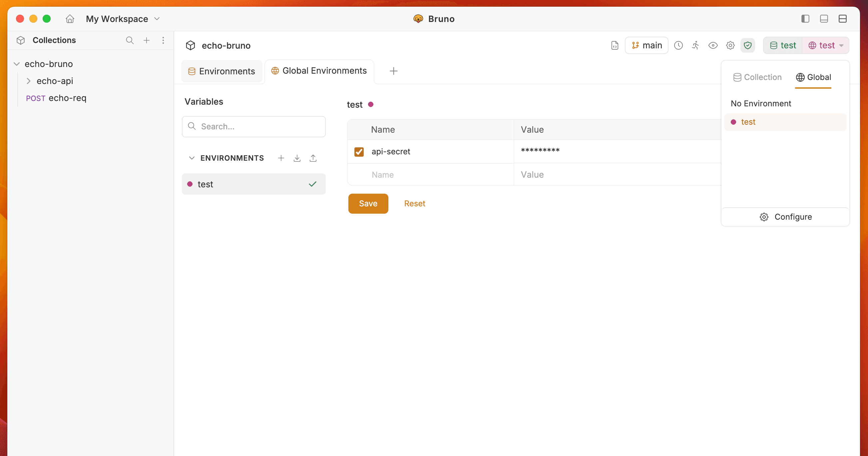Import environment via download icon

point(297,158)
